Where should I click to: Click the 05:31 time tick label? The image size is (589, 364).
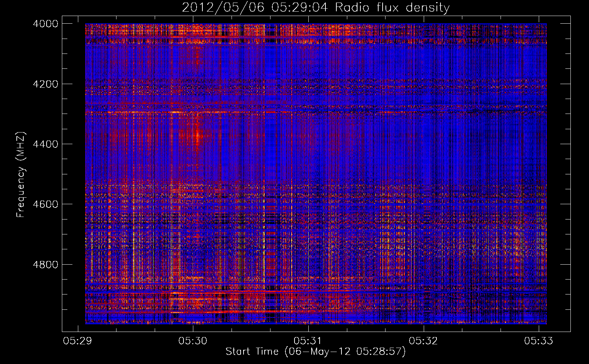coord(308,341)
